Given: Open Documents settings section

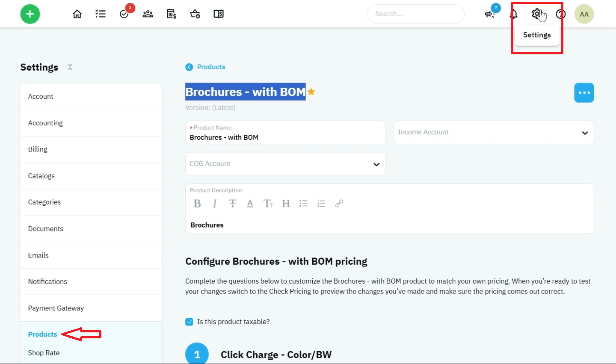Looking at the screenshot, I should (x=91, y=229).
